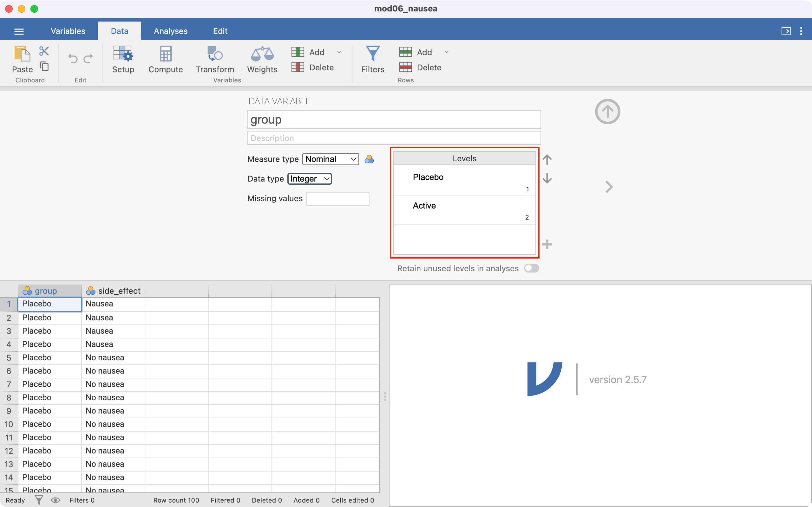Switch to the Analyses tab
This screenshot has height=507, width=812.
coord(170,31)
